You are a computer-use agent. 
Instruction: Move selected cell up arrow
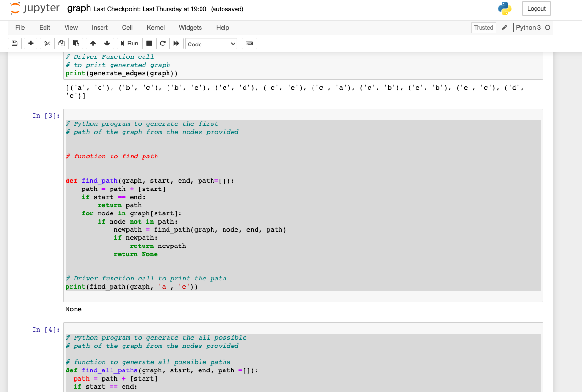(x=93, y=44)
